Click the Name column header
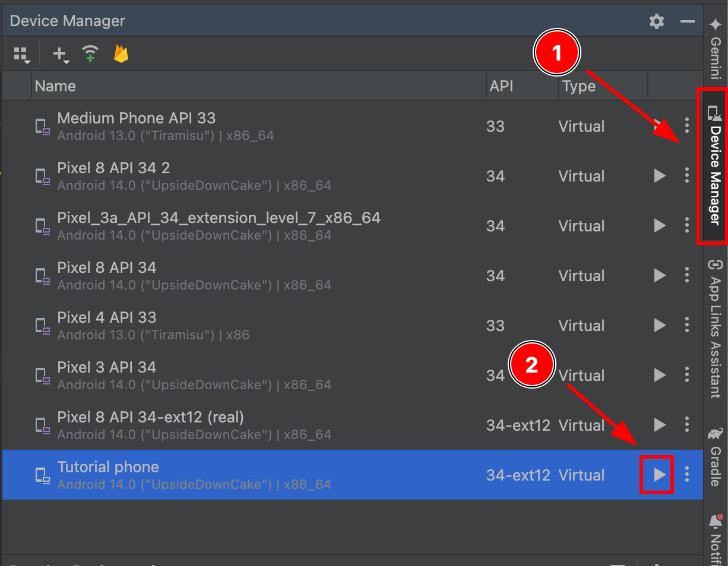Image resolution: width=728 pixels, height=566 pixels. pos(55,86)
